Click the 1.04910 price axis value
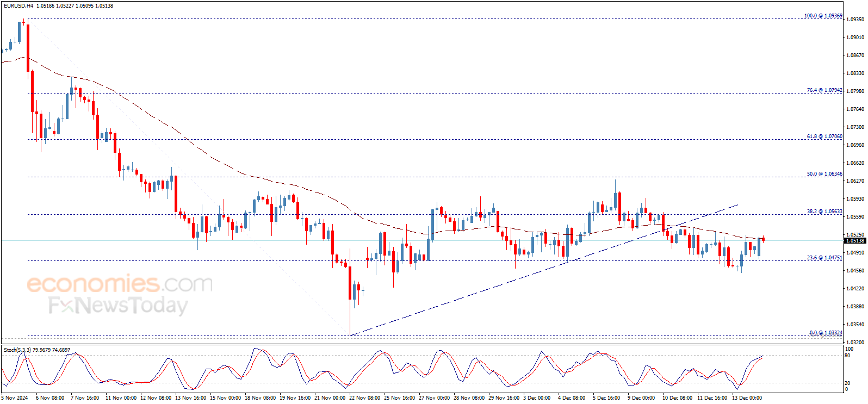This screenshot has height=404, width=868. 855,252
